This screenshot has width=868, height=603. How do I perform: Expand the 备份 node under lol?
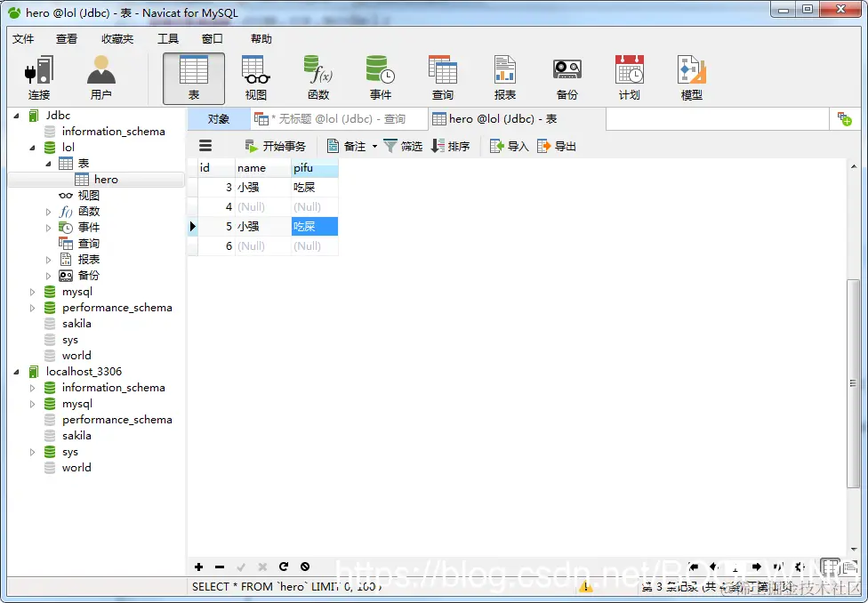coord(48,276)
